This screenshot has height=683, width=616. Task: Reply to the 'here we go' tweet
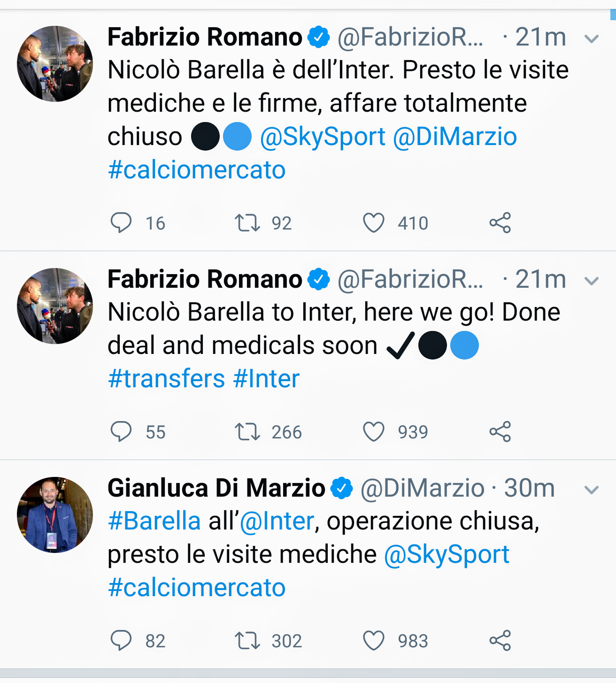click(x=121, y=431)
